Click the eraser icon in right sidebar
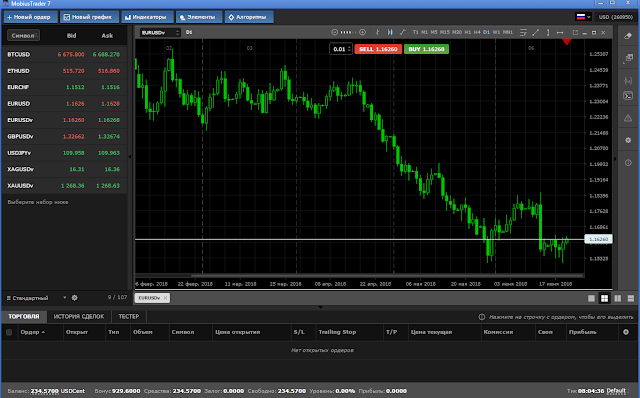This screenshot has height=398, width=640. (628, 36)
